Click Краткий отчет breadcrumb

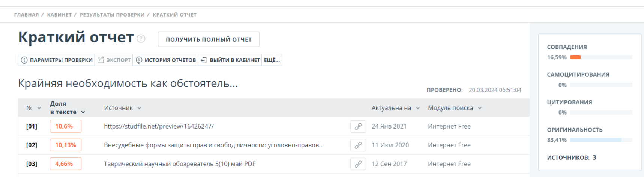pos(174,15)
